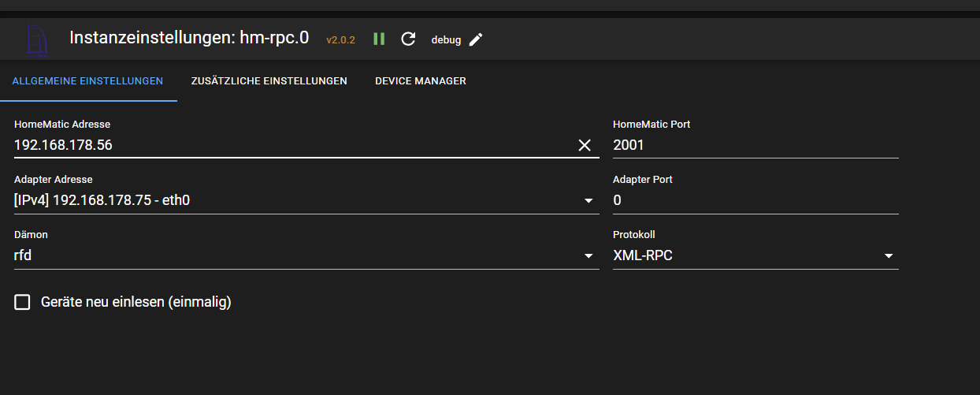The image size is (980, 395).
Task: Expand the Dämon dropdown arrow
Action: click(x=588, y=256)
